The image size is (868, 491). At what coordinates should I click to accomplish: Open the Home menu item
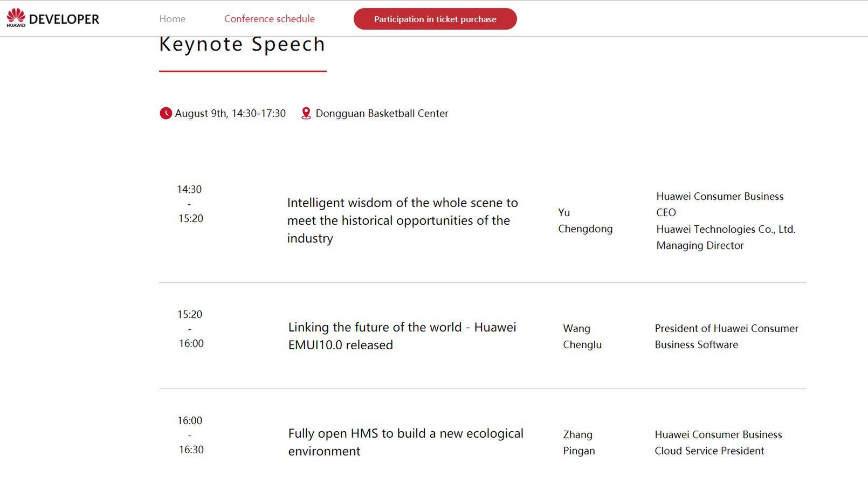[172, 19]
